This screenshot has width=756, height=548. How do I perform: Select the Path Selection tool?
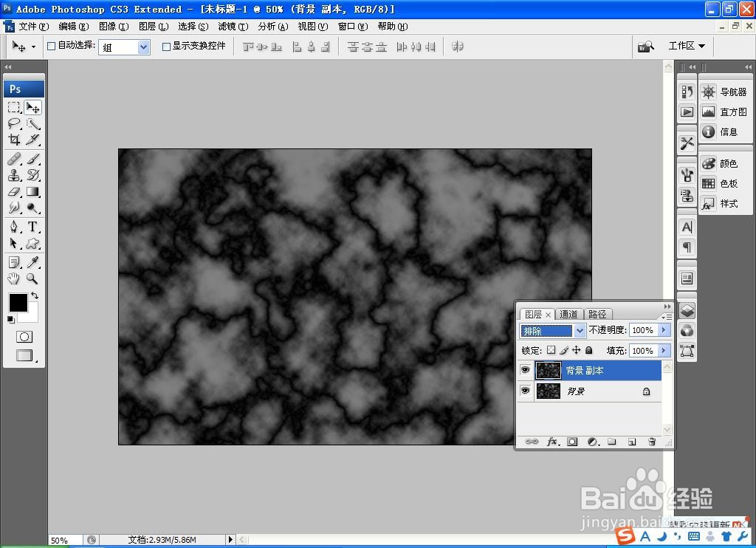click(14, 243)
